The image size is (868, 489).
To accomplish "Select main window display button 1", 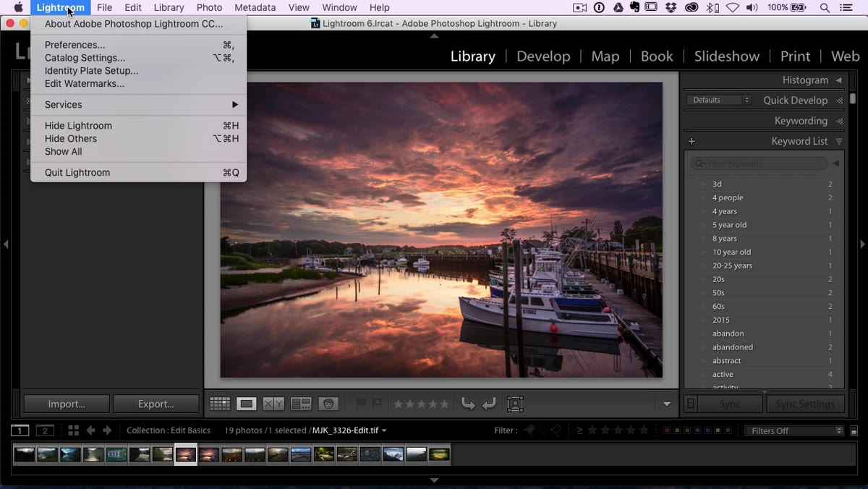I will 20,430.
